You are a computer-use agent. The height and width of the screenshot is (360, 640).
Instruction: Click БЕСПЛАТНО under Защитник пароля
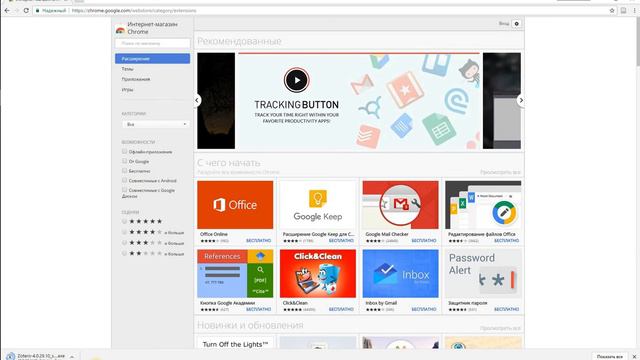507,309
